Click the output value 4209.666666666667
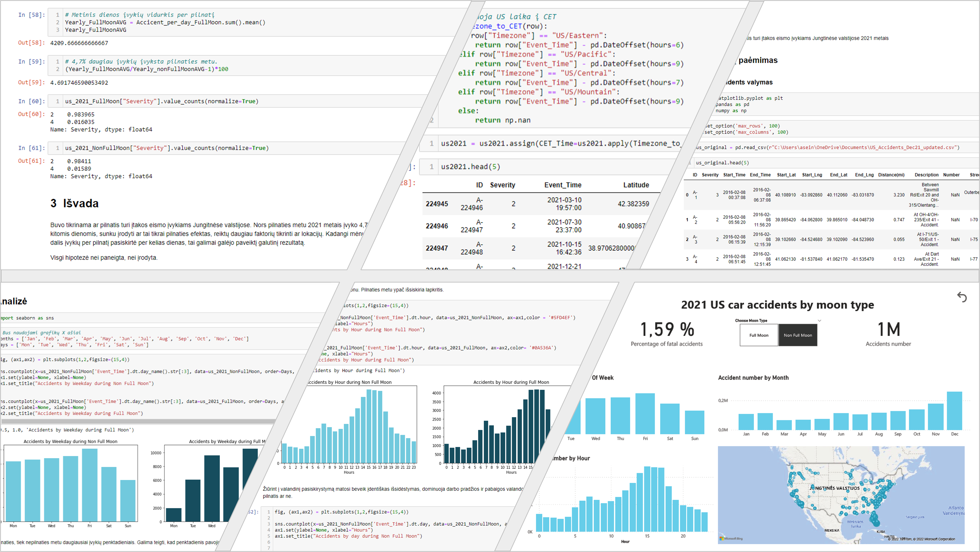Viewport: 980px width, 552px height. [x=79, y=43]
